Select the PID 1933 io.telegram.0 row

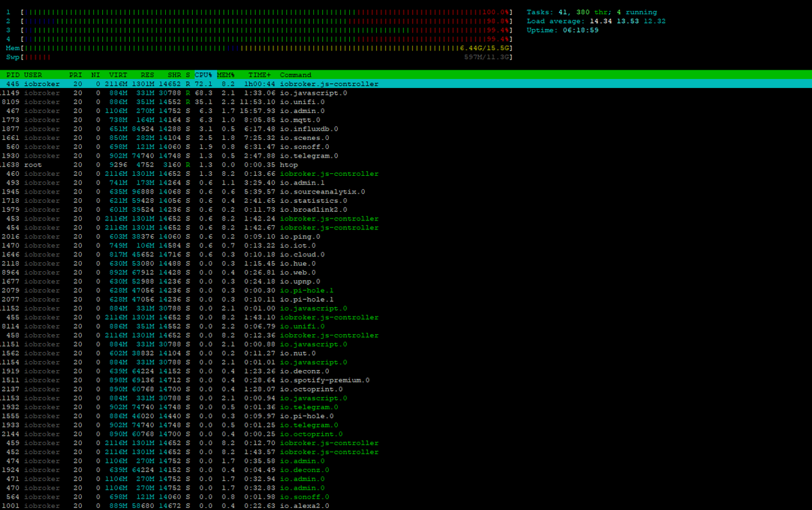point(406,425)
